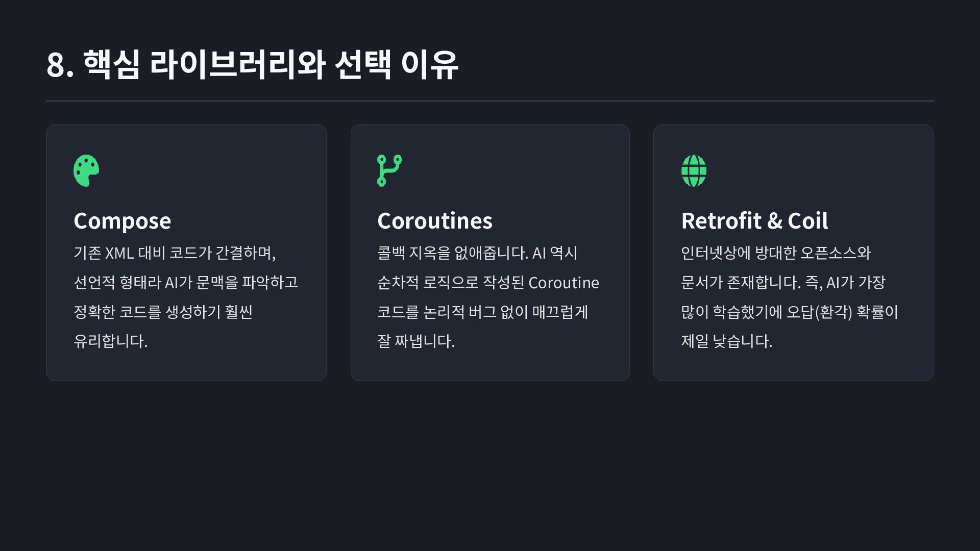The image size is (980, 551).
Task: Click the text 제일 낮습니다 in the third card
Action: (726, 341)
